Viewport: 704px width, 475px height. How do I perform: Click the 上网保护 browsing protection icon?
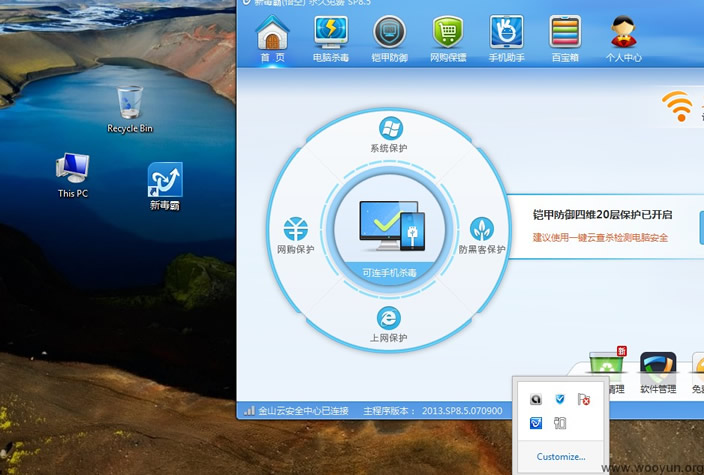[x=389, y=324]
